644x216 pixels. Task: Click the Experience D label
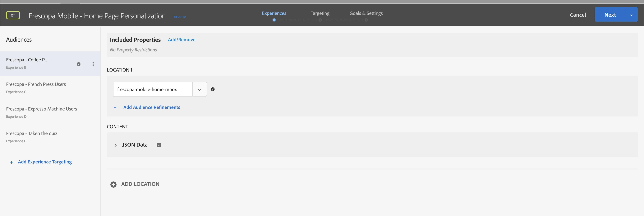(x=16, y=117)
